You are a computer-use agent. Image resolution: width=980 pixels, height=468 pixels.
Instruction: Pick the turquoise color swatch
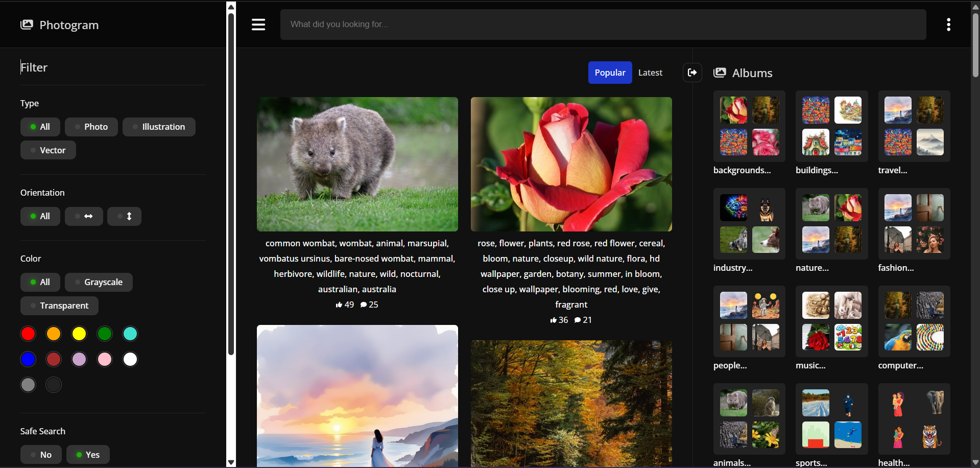click(130, 334)
